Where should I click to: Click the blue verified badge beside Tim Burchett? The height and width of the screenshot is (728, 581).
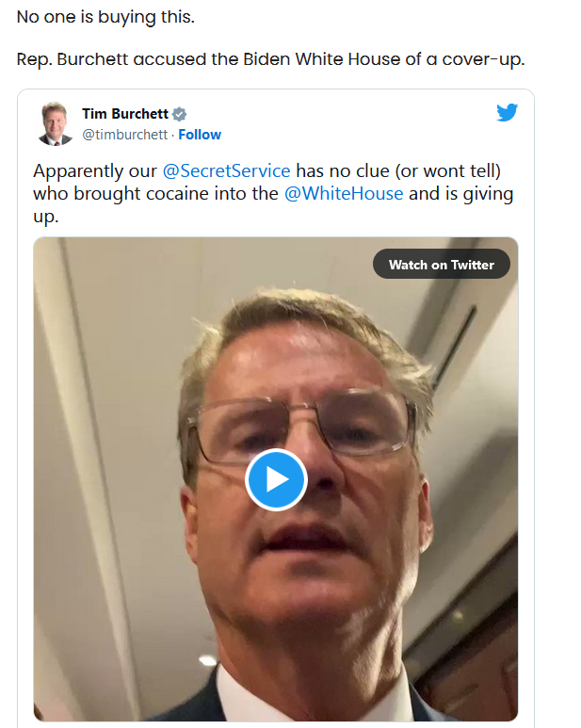tap(179, 114)
